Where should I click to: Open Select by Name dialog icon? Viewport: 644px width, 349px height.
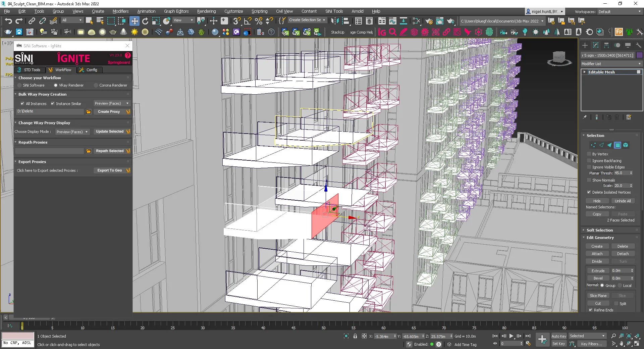coord(100,21)
